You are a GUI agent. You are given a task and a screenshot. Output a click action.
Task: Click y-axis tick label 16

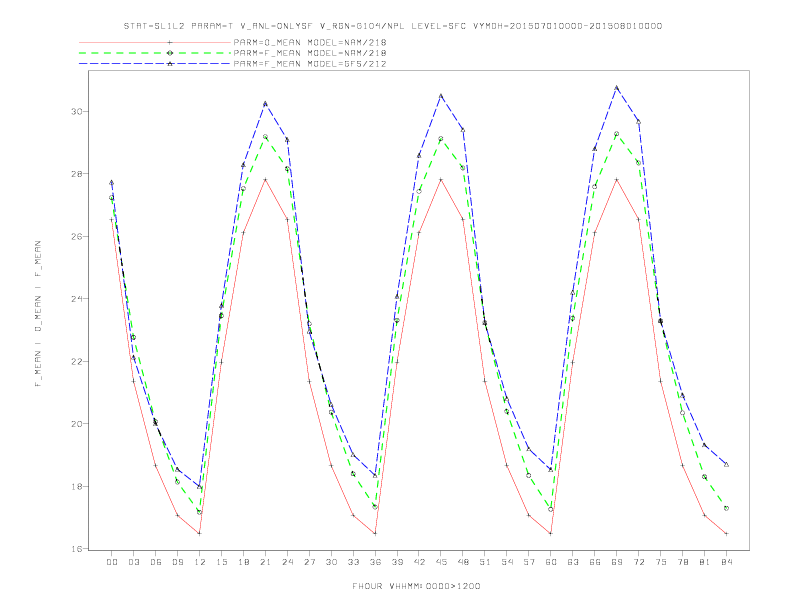(76, 549)
